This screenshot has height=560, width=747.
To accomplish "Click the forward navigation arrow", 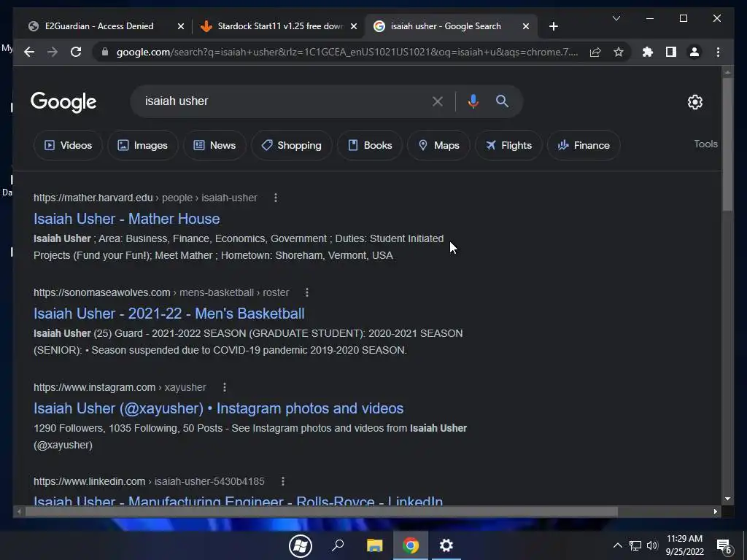I will 53,52.
